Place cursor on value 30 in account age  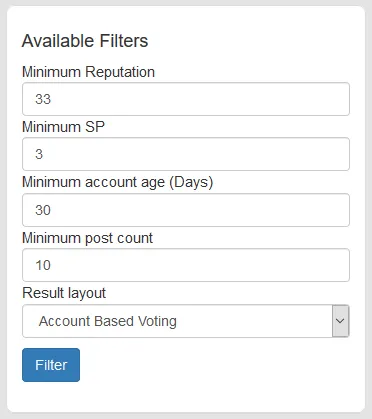coord(43,210)
